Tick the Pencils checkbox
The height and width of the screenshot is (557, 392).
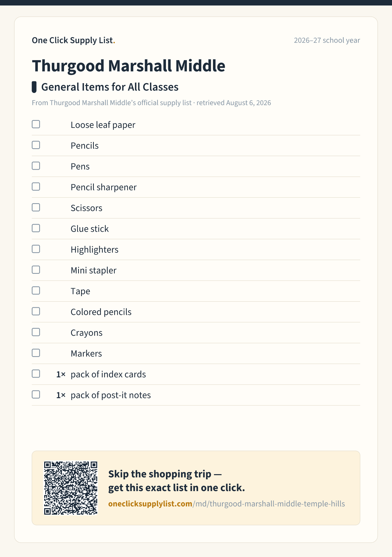coord(36,145)
